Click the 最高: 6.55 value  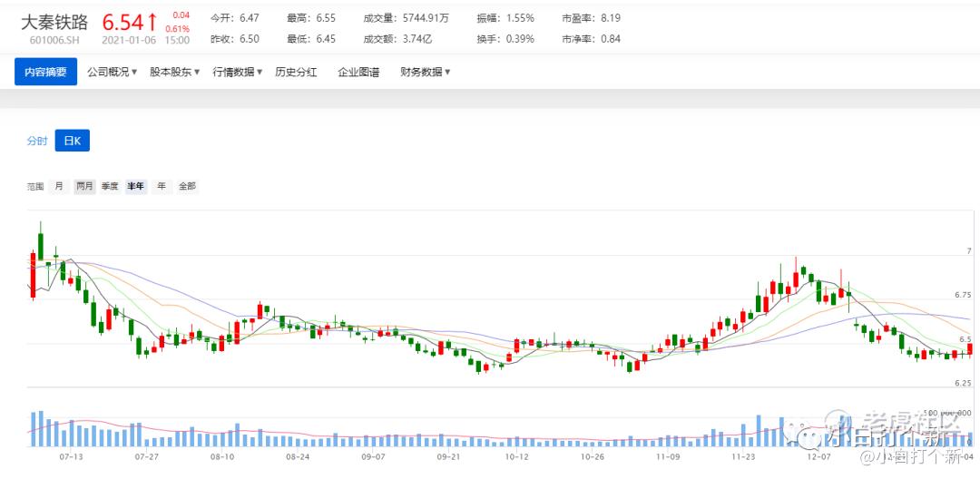[311, 19]
